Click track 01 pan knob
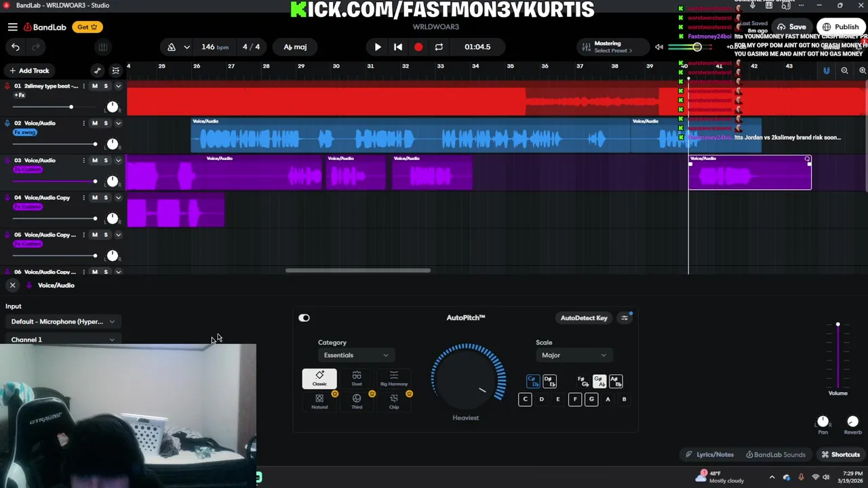This screenshot has height=488, width=868. pyautogui.click(x=113, y=107)
